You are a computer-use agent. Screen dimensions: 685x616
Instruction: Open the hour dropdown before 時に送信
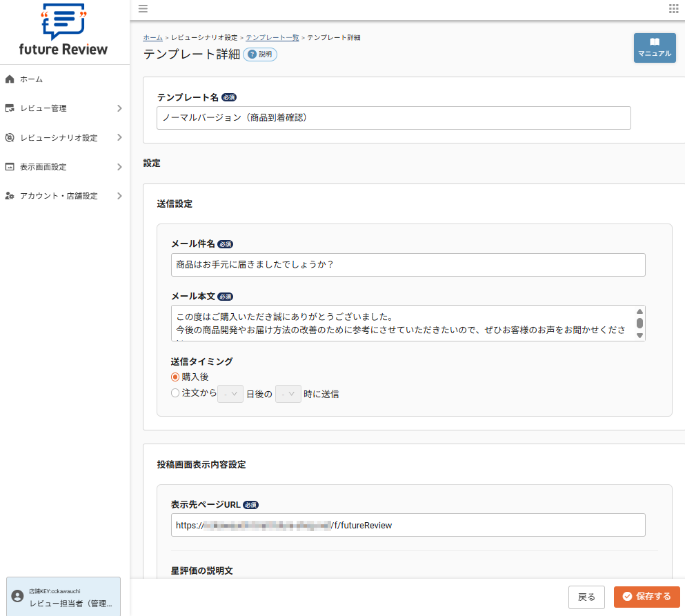coord(288,393)
